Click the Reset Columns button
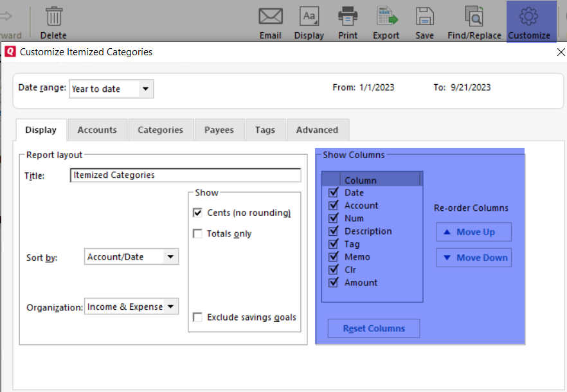Image resolution: width=567 pixels, height=392 pixels. (373, 328)
